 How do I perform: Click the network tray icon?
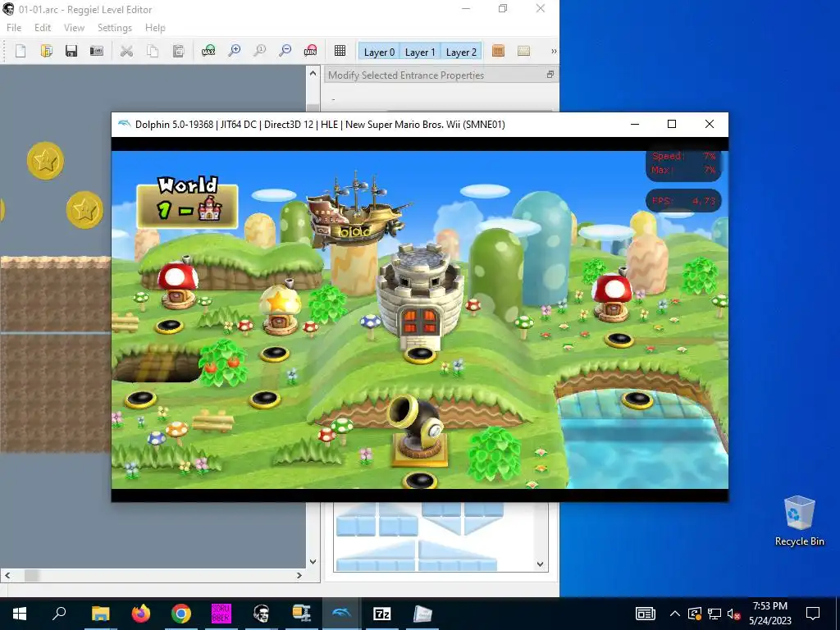pos(714,614)
